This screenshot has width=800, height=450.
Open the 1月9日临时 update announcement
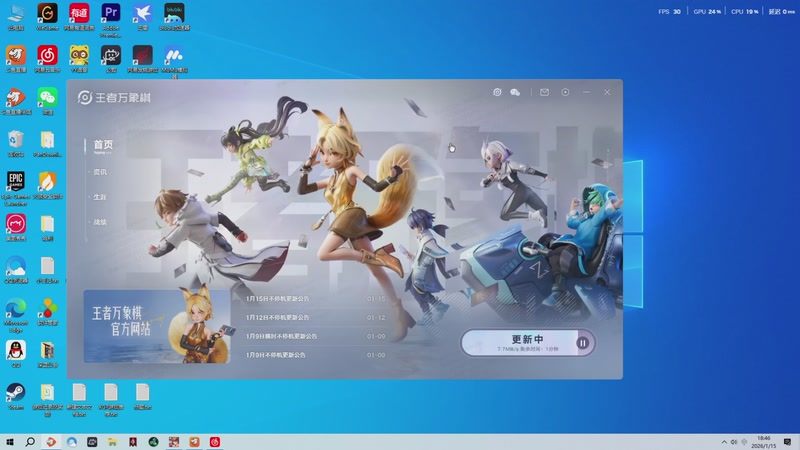(x=315, y=336)
